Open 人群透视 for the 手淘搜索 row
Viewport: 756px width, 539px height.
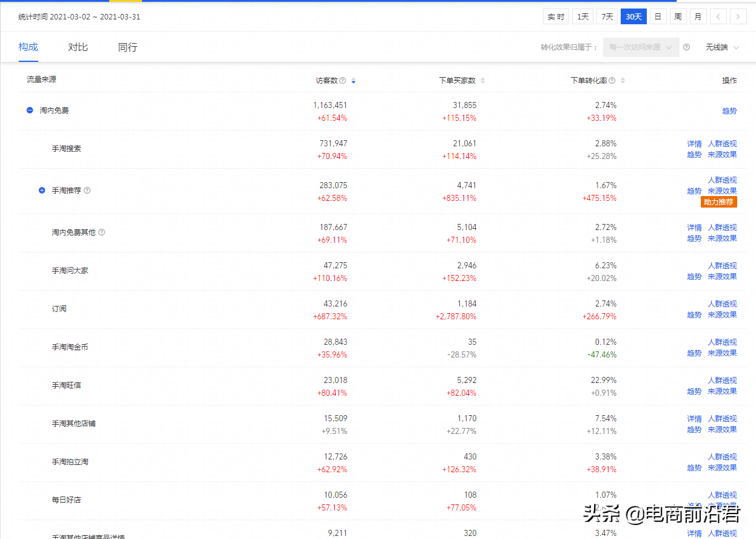[722, 144]
